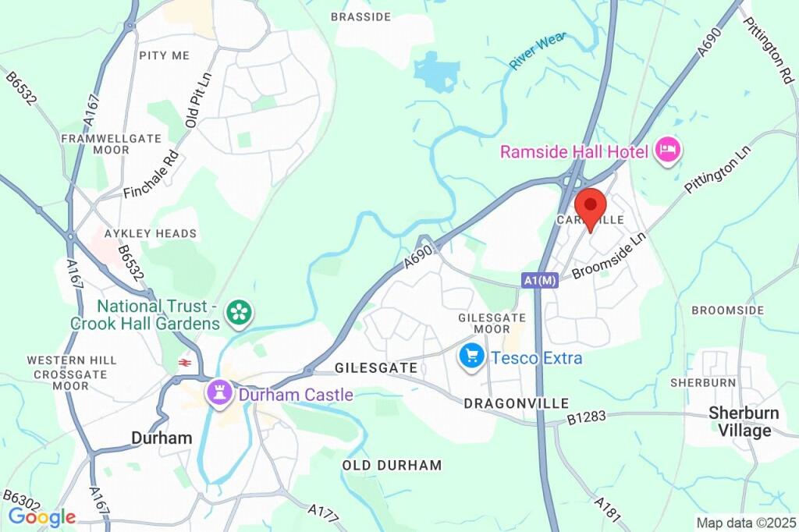Click the Map data ©2025 attribution
This screenshot has height=532, width=799.
pos(745,523)
